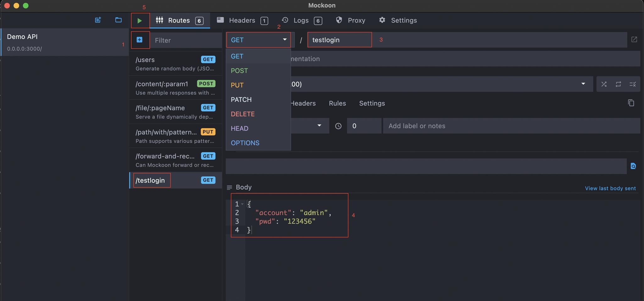Click the browse file icon
Viewport: 644px width, 301px height.
pyautogui.click(x=633, y=166)
